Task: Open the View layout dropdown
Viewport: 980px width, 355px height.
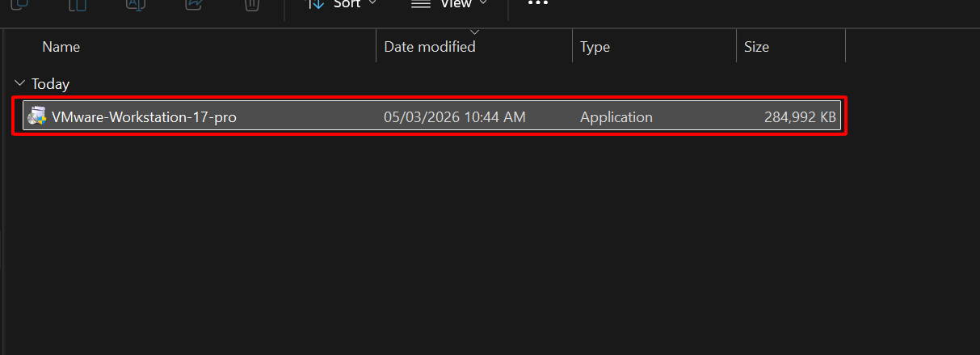Action: [x=449, y=4]
